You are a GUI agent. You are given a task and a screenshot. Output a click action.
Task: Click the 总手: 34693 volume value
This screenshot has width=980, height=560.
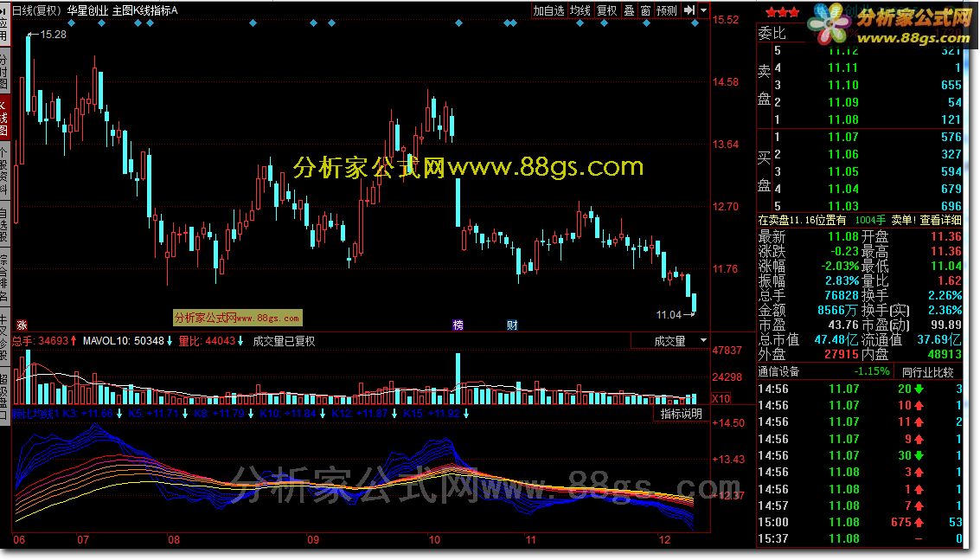40,341
